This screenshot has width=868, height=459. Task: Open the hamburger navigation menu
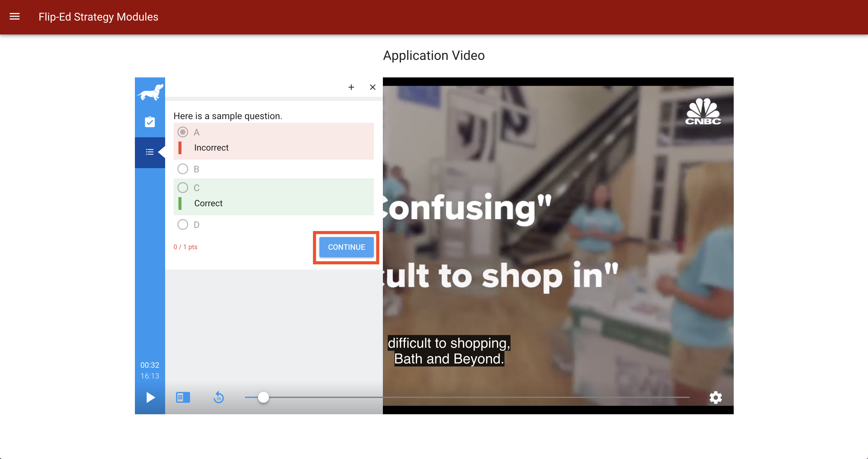[x=15, y=17]
